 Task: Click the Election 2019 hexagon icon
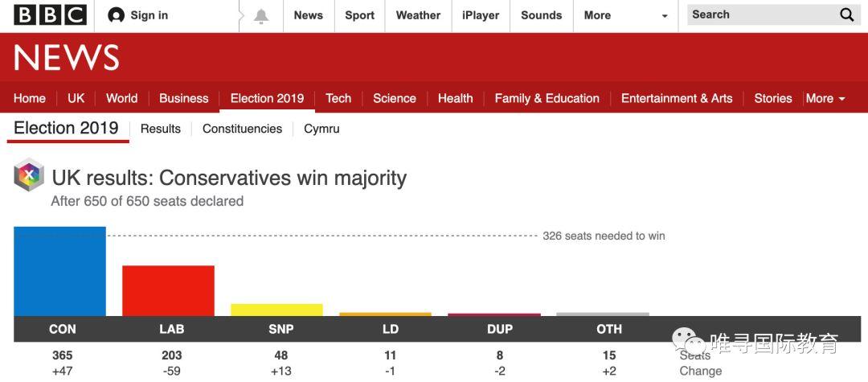29,175
